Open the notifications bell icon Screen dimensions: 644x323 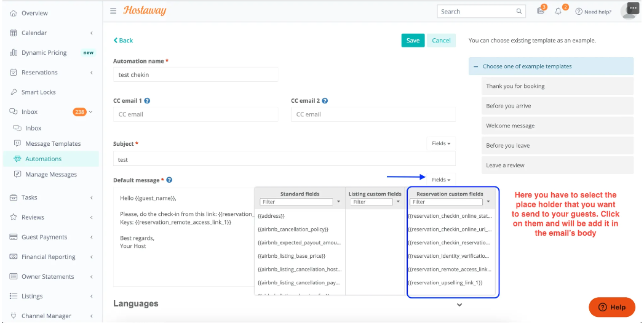(x=559, y=11)
